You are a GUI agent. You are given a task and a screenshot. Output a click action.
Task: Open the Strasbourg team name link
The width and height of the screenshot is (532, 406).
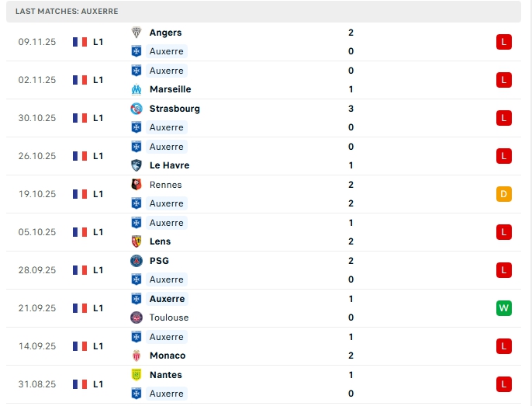click(174, 109)
